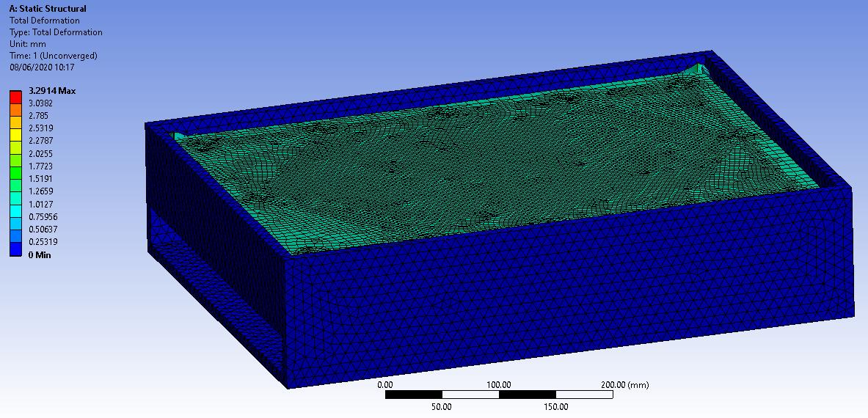
Task: Select the '2.2787' legend value
Action: [x=40, y=141]
